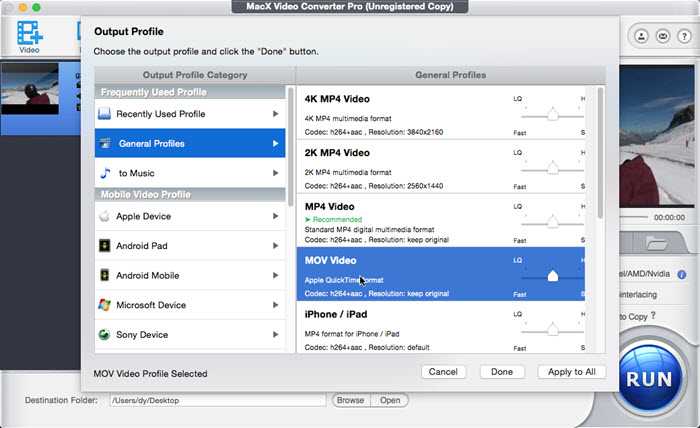
Task: Expand Android Mobile arrow
Action: pyautogui.click(x=275, y=275)
